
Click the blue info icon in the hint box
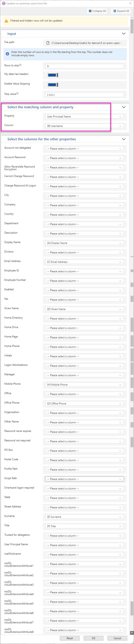(x=7, y=54)
